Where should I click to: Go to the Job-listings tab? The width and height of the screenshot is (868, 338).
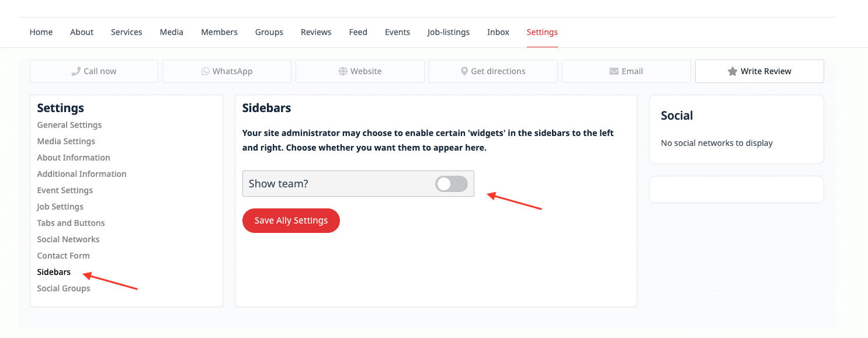pos(449,32)
